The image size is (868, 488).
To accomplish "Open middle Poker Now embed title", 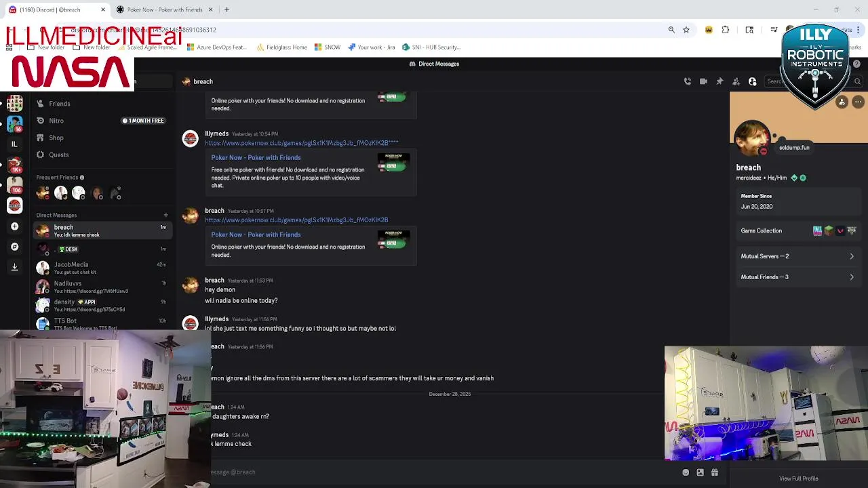I will pos(256,157).
